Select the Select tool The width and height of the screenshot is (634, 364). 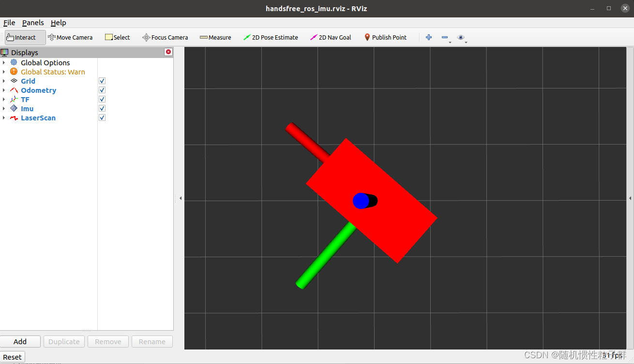(x=117, y=37)
